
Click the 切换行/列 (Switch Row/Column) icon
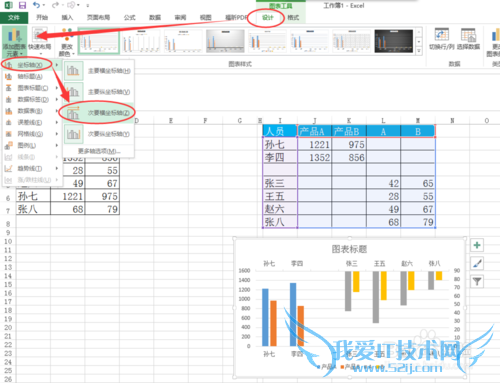441,39
